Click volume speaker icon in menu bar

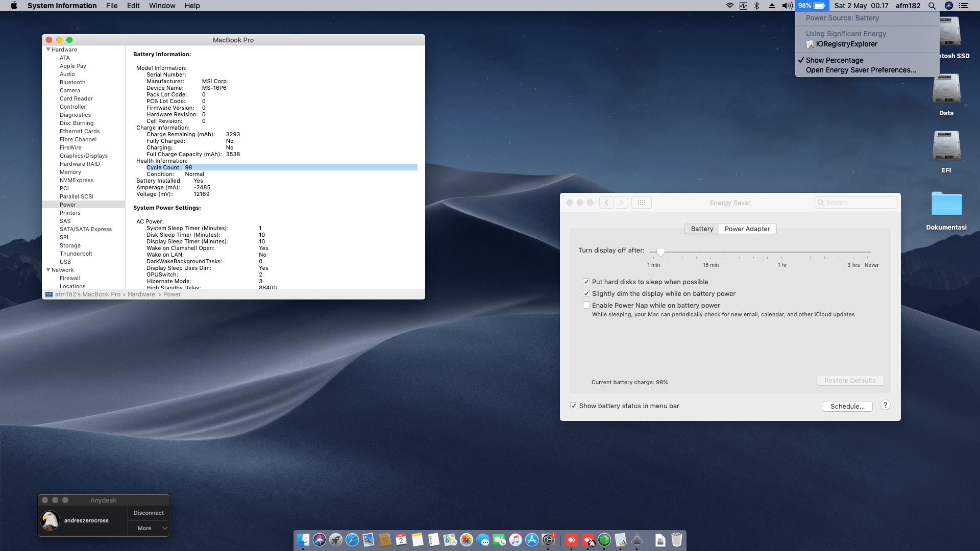coord(788,6)
